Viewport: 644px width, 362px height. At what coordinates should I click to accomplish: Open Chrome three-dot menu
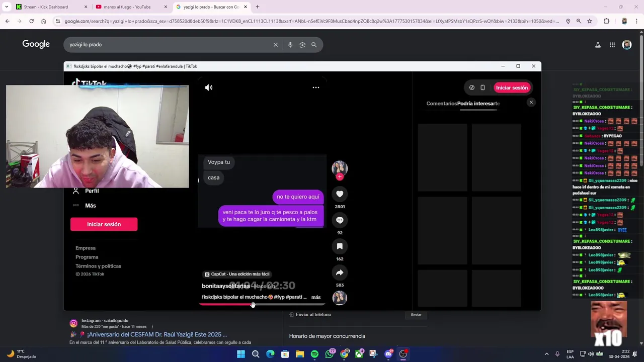637,21
